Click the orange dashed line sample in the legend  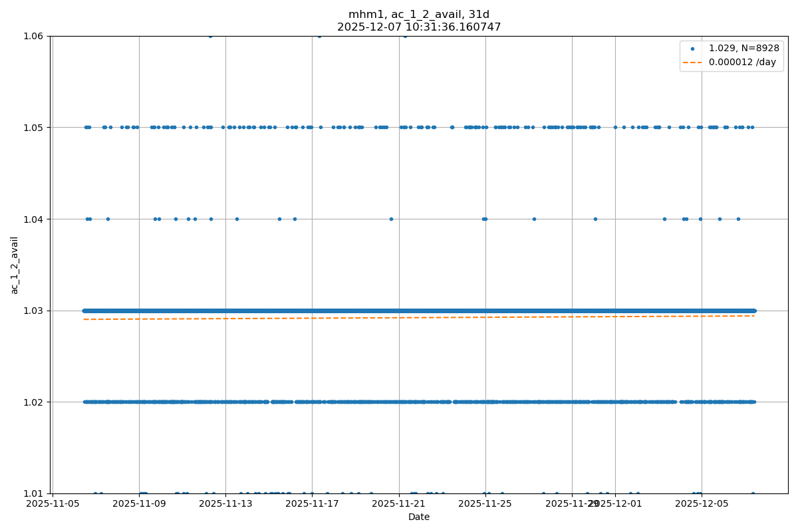pyautogui.click(x=692, y=62)
